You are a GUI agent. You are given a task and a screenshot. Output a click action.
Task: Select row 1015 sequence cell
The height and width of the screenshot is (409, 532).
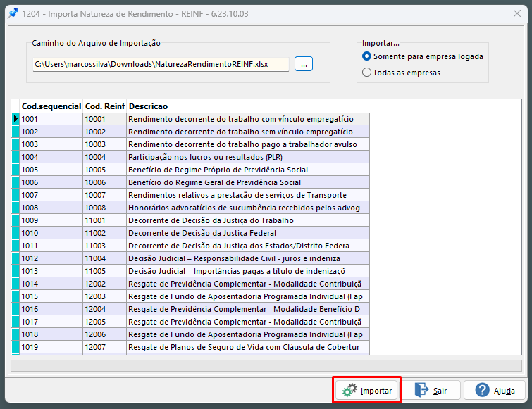pyautogui.click(x=51, y=296)
